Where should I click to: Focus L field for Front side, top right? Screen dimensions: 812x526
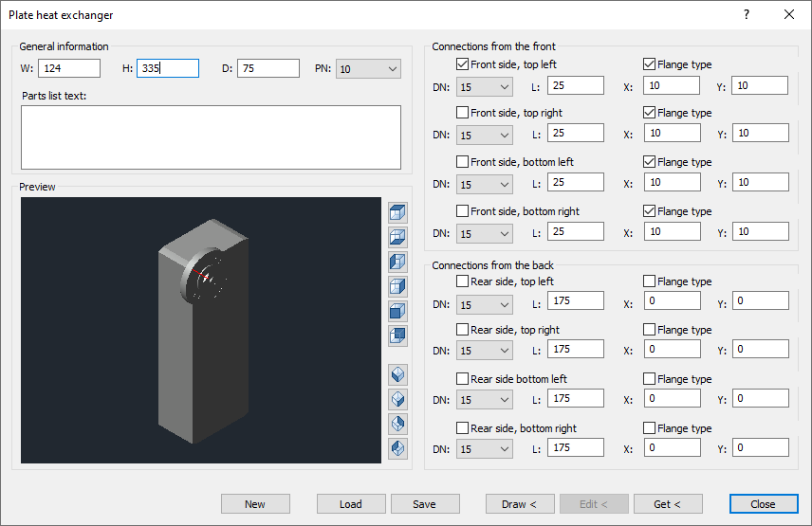coord(576,133)
